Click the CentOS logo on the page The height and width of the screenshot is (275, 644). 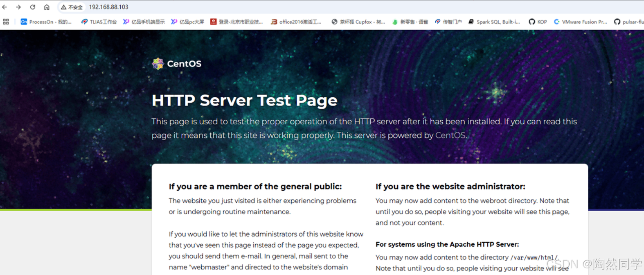pos(177,63)
